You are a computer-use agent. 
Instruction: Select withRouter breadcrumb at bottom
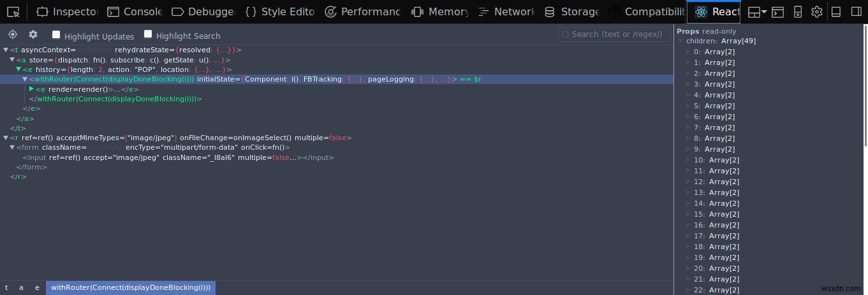(x=131, y=287)
